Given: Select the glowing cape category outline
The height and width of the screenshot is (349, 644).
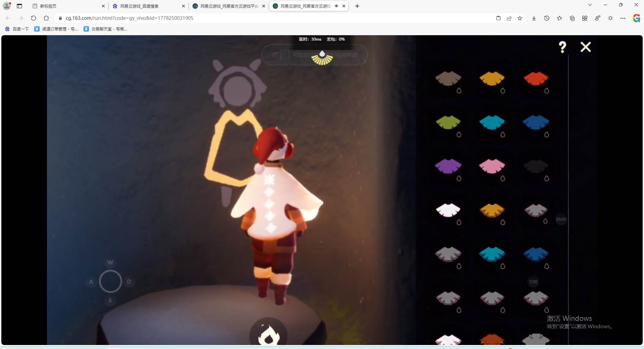Looking at the screenshot, I should (x=233, y=148).
